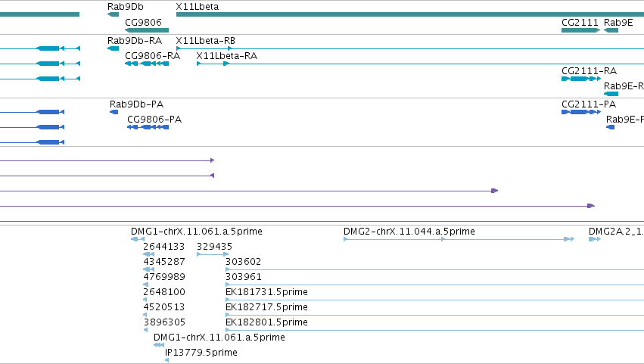
Task: Select the teal CG2111 gene bar
Action: (580, 30)
